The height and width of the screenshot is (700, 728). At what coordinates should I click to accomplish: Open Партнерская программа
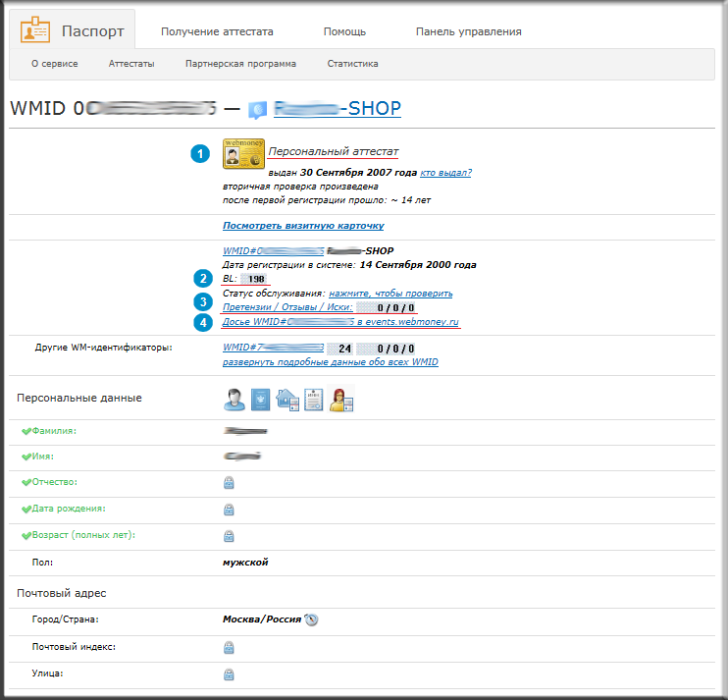[x=240, y=64]
